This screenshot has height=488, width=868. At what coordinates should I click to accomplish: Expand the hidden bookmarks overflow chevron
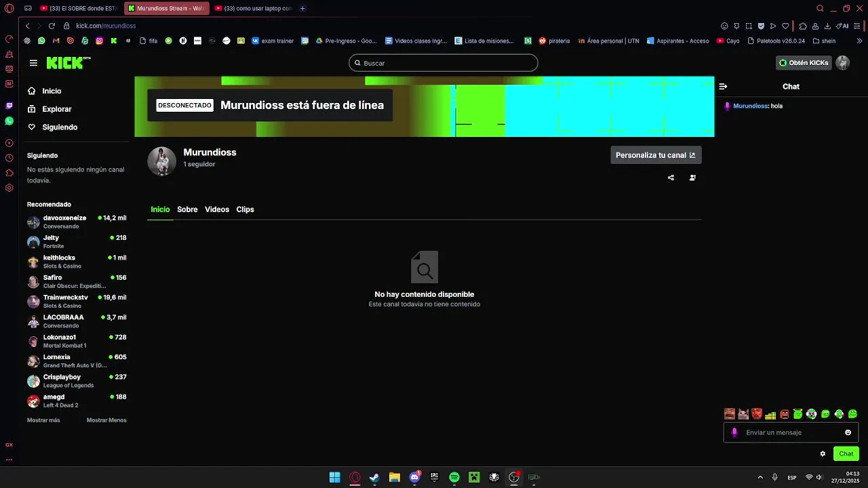pyautogui.click(x=861, y=41)
